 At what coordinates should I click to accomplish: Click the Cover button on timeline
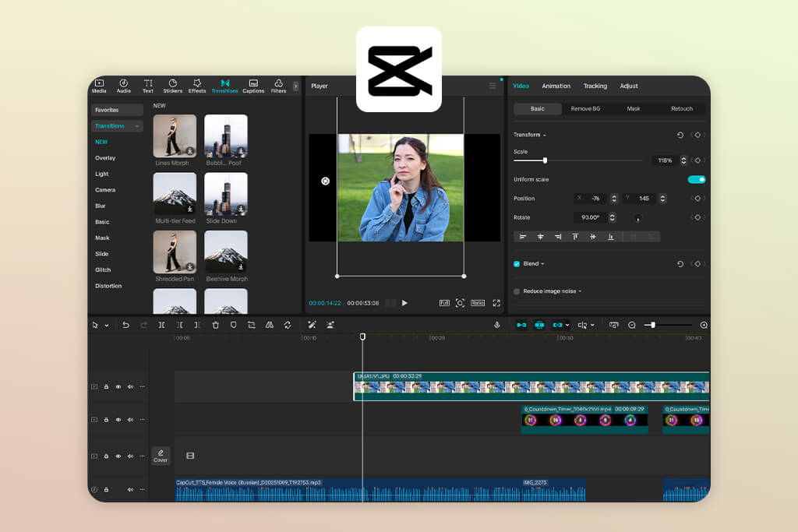point(161,456)
